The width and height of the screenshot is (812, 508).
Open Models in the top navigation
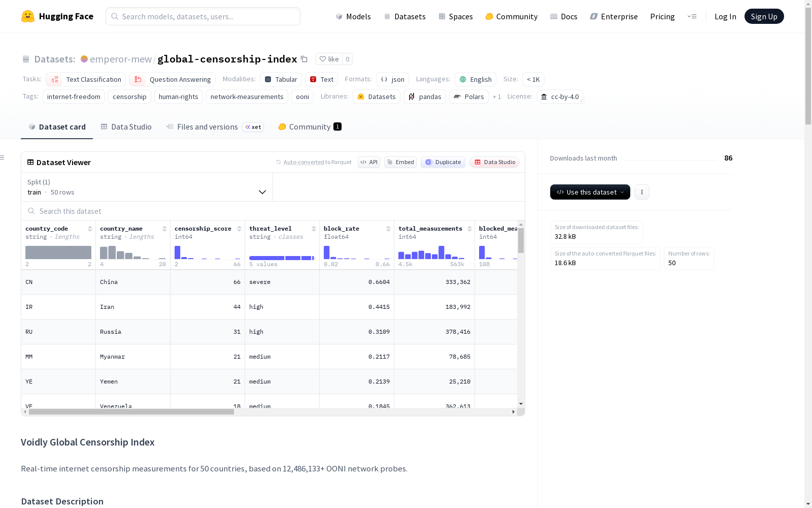click(x=353, y=16)
